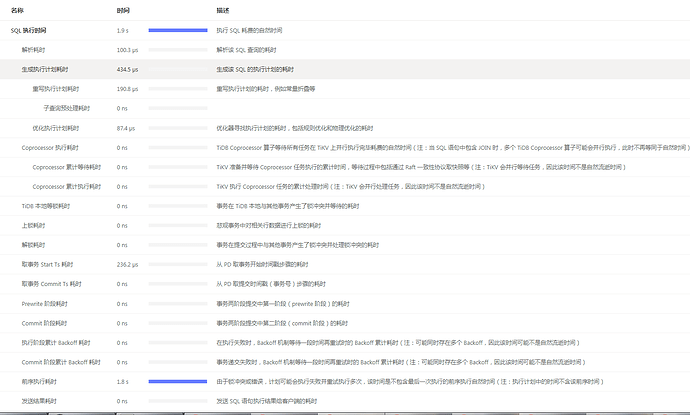Click the 0 ns value for 发送结果耗时
Image resolution: width=690 pixels, height=415 pixels.
pos(122,401)
